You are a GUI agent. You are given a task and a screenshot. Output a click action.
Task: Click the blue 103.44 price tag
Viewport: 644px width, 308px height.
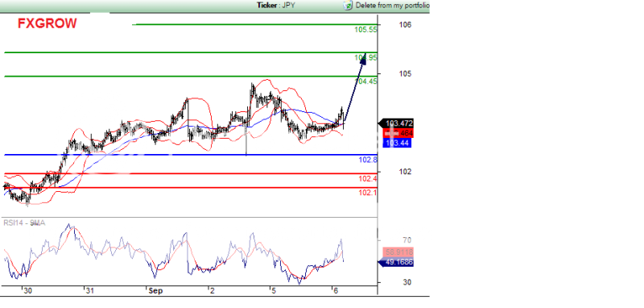pyautogui.click(x=397, y=143)
